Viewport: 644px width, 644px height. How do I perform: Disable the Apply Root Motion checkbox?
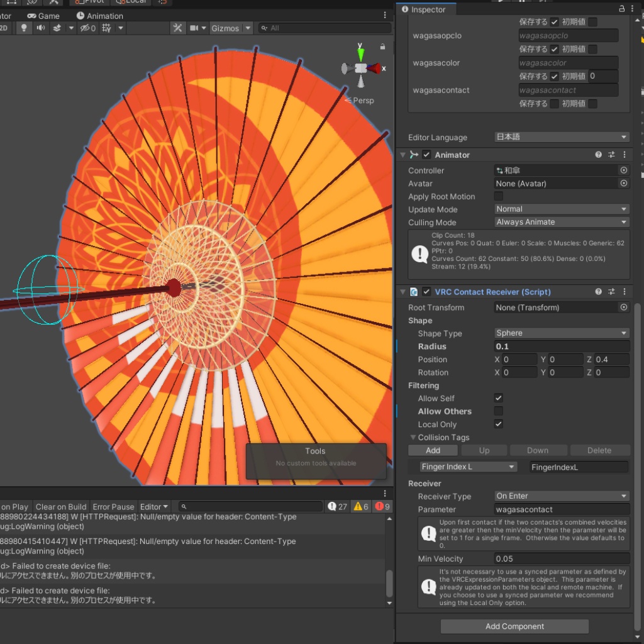coord(499,197)
